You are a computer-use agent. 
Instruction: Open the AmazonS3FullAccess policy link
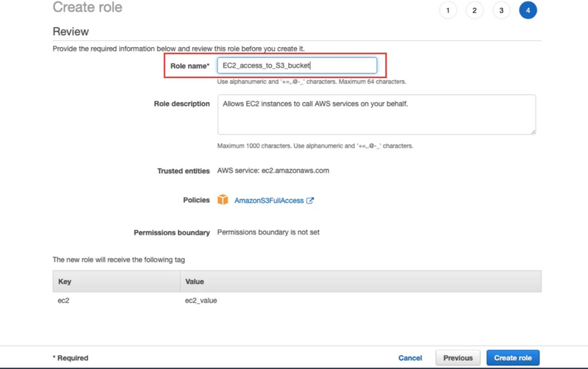(268, 201)
